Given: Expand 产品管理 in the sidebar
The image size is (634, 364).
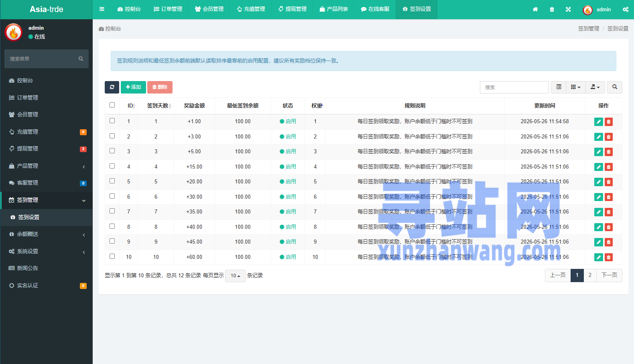Looking at the screenshot, I should click(x=46, y=166).
